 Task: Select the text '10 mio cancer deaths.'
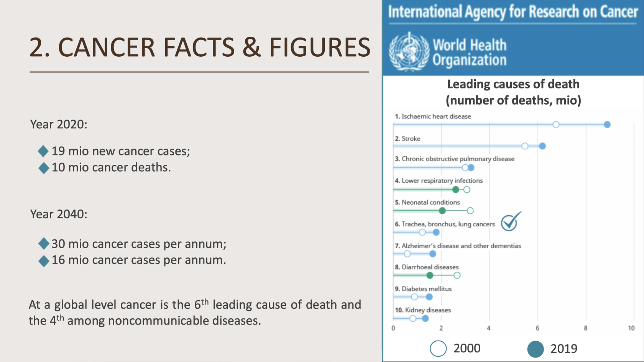[111, 167]
